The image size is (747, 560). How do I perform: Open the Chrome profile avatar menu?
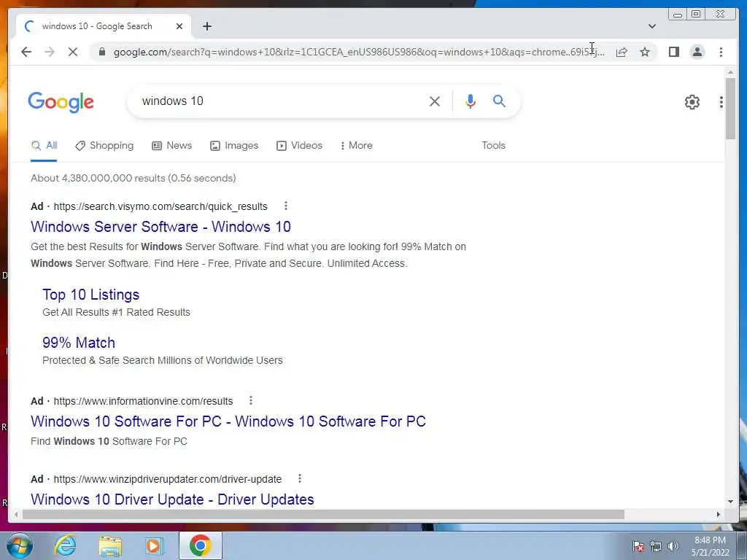697,52
